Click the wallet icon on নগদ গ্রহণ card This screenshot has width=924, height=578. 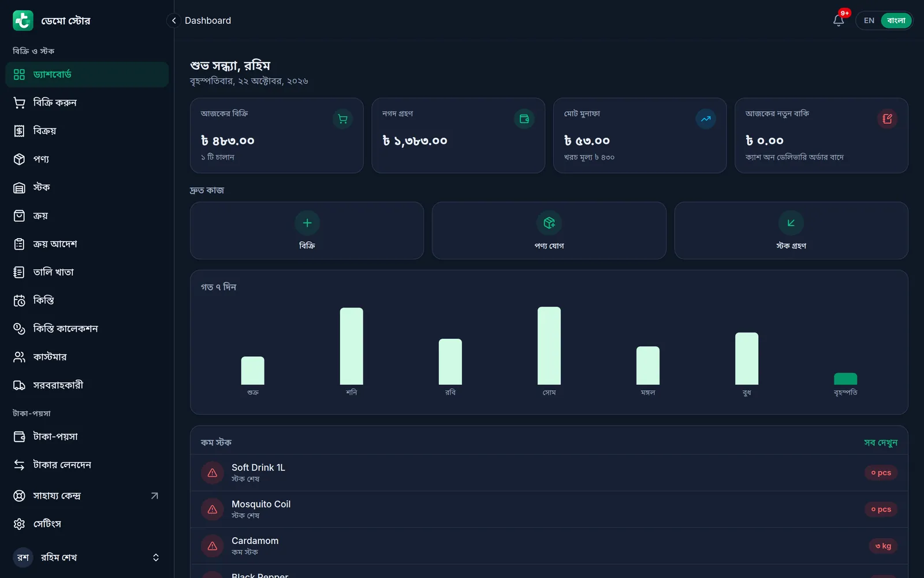[x=524, y=119]
